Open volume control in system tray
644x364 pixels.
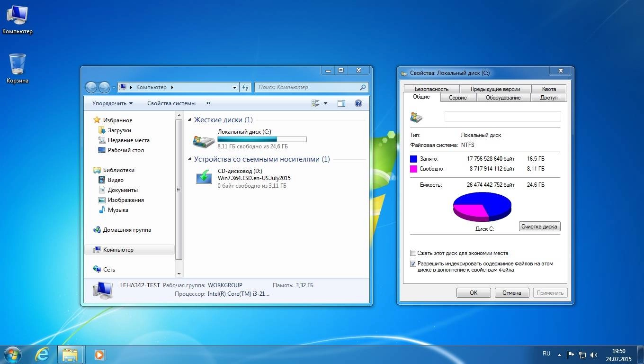(594, 355)
